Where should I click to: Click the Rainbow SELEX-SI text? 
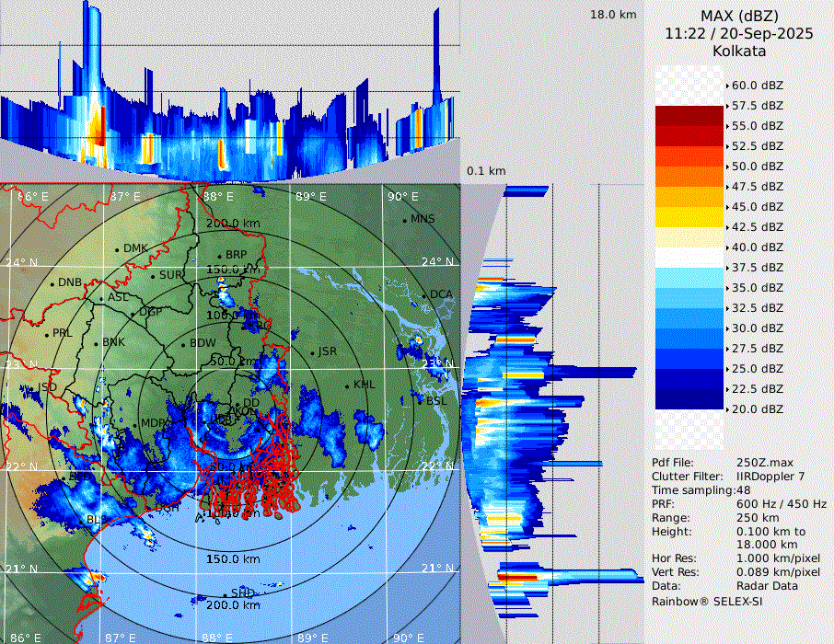707,601
